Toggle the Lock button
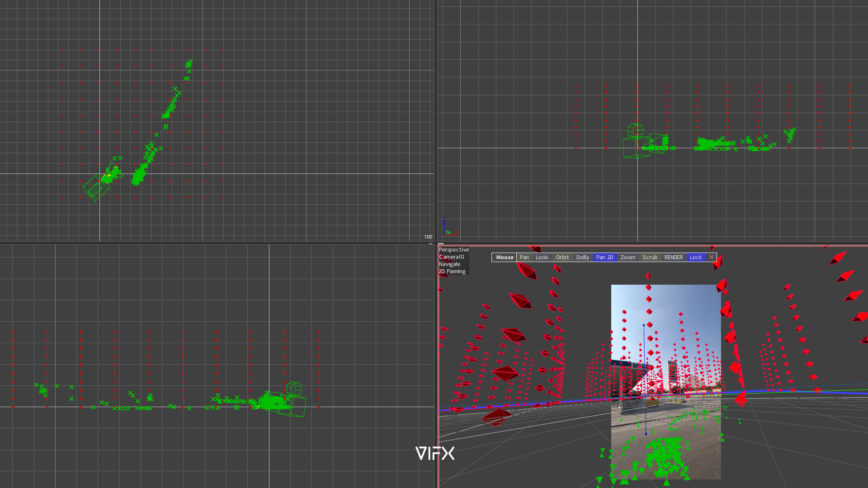 pyautogui.click(x=696, y=257)
